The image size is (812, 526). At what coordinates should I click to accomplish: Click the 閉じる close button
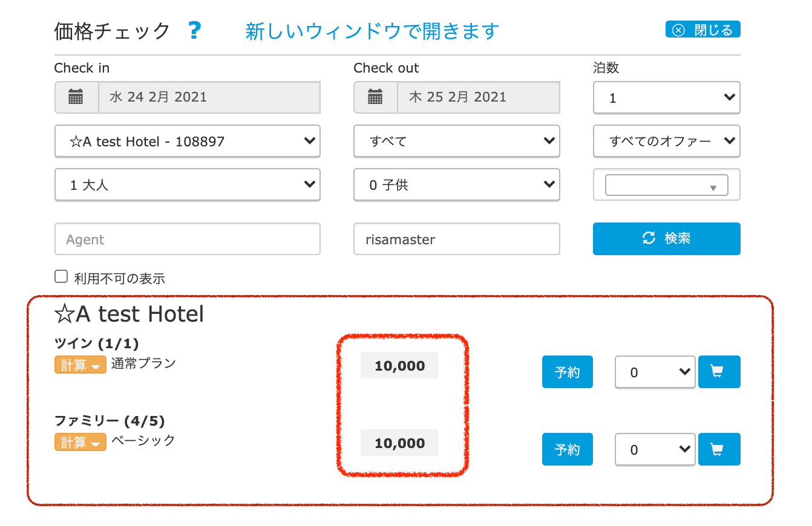pos(702,30)
